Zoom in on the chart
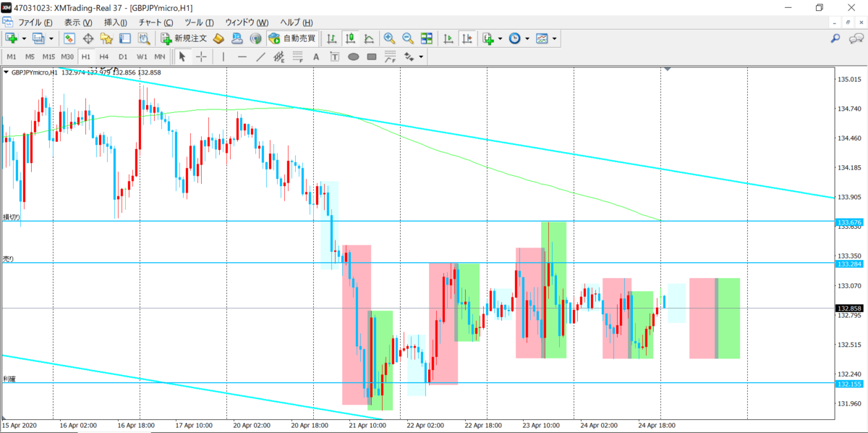This screenshot has height=433, width=868. tap(389, 38)
